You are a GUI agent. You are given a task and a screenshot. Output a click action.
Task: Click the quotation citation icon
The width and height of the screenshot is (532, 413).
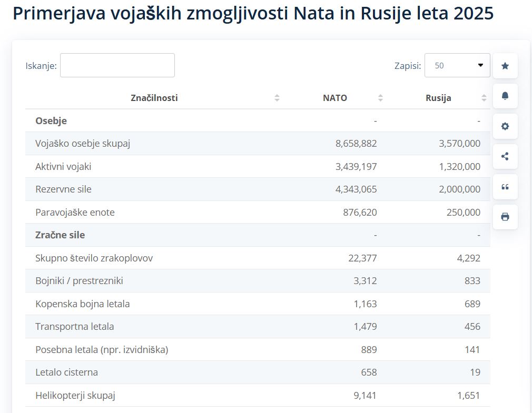click(x=505, y=187)
